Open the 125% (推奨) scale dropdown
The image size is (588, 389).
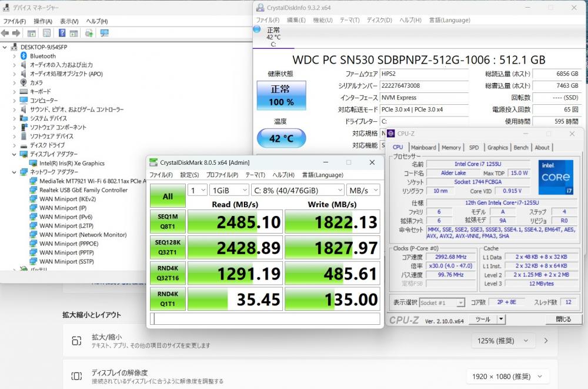(x=503, y=341)
